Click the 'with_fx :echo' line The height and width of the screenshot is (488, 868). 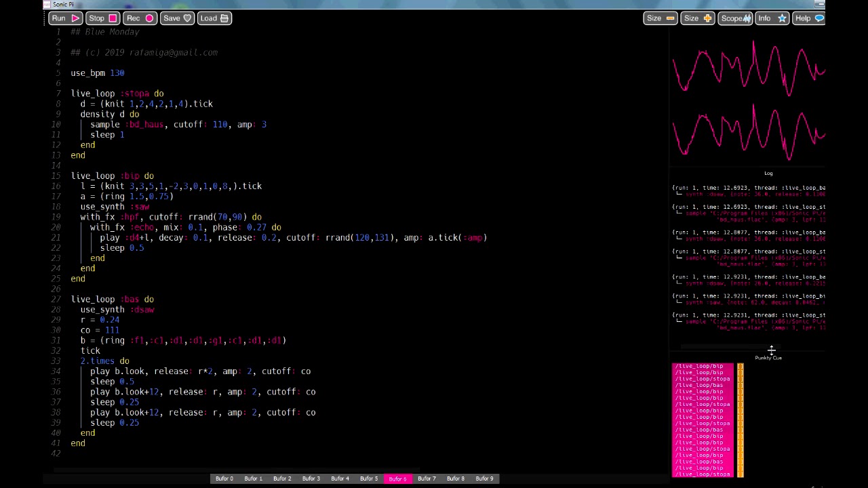(x=186, y=227)
